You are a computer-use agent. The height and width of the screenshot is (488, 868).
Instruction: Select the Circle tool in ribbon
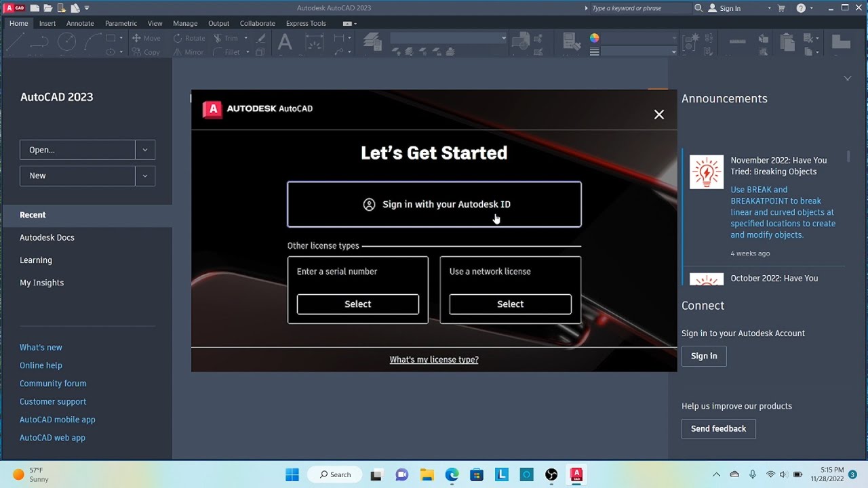[66, 42]
